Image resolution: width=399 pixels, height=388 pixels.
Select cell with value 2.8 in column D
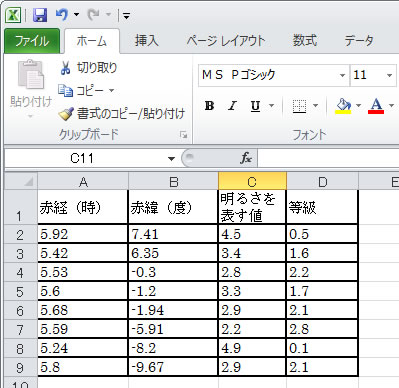322,329
